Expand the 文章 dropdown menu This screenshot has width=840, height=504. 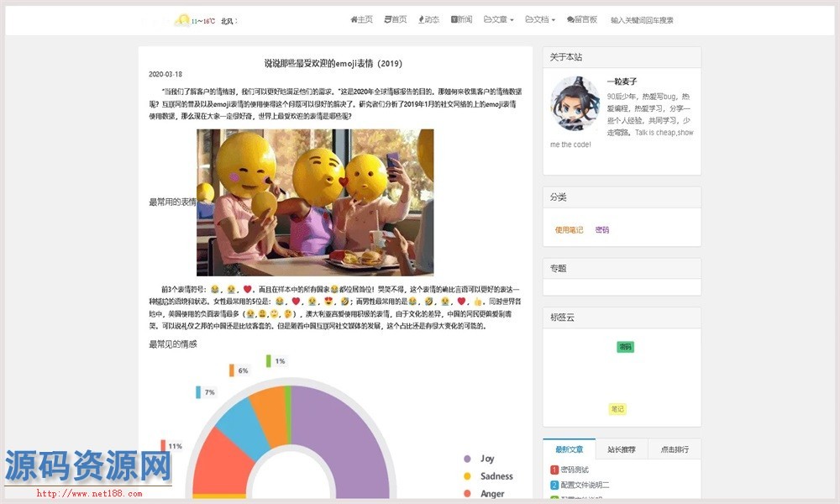[499, 20]
